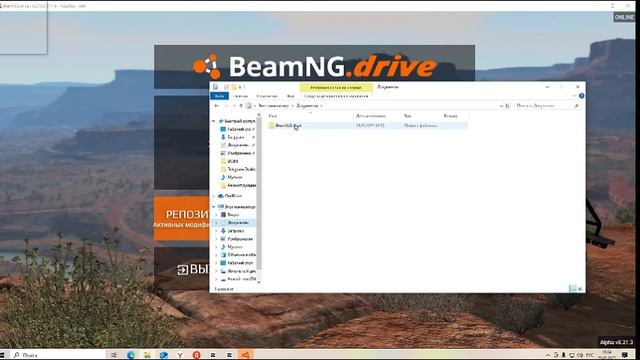Screen dimensions: 640x360
Task: Expand Загрузки node under Этот компьютер
Action: click(x=217, y=231)
